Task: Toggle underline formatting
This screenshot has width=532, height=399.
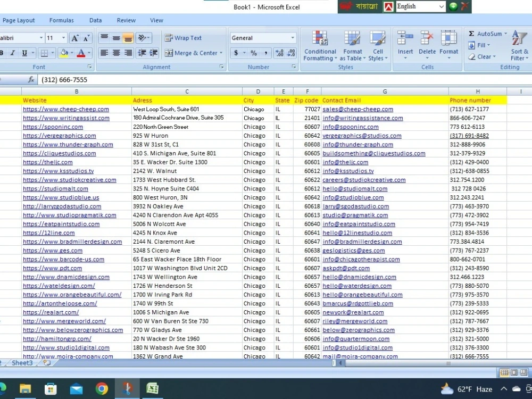Action: click(x=24, y=53)
